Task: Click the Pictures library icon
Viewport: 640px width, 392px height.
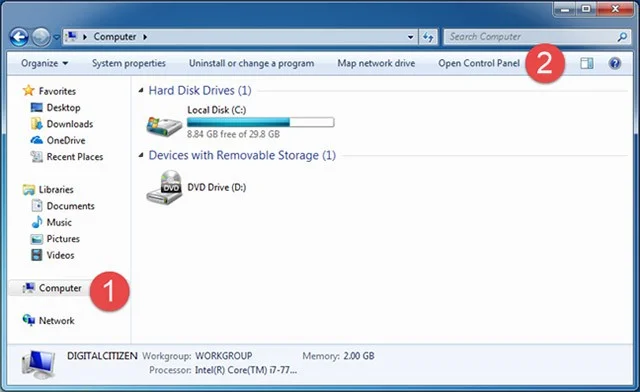Action: click(x=37, y=239)
